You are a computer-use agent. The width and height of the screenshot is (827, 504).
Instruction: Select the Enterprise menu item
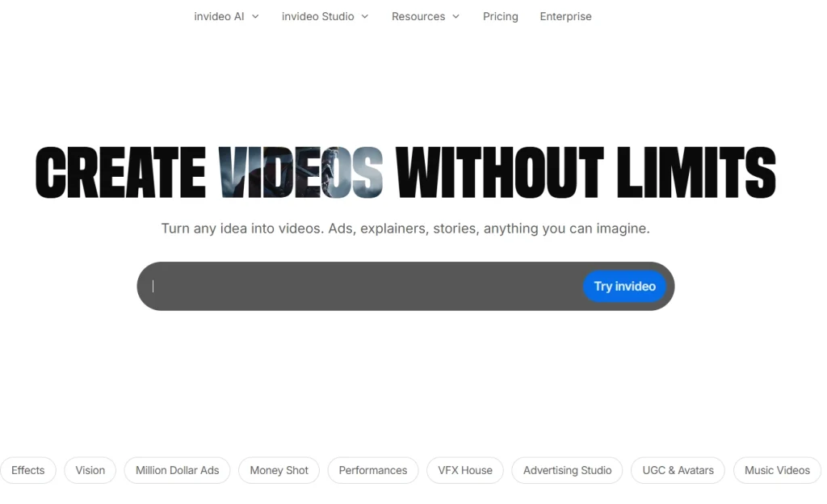tap(565, 16)
